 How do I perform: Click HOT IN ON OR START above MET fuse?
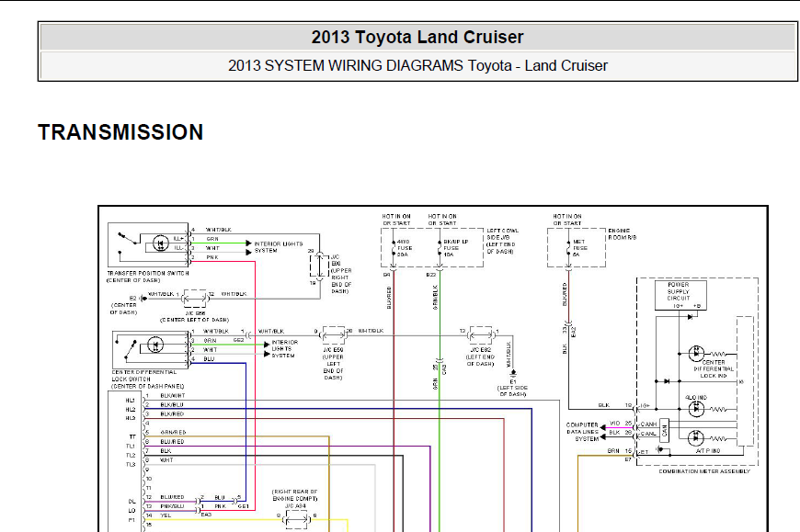click(x=566, y=220)
